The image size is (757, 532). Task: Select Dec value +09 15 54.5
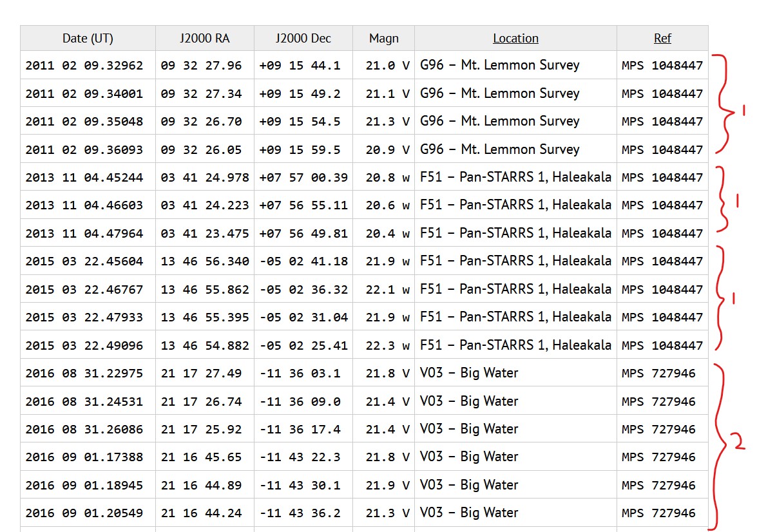point(300,122)
